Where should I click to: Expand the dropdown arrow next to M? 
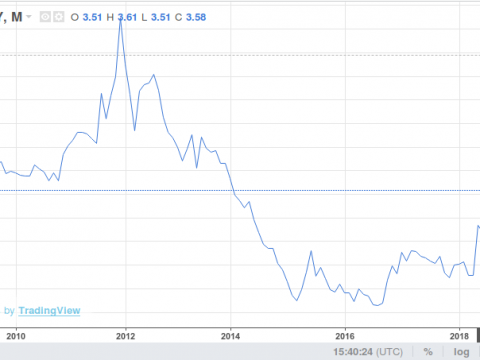[x=29, y=16]
